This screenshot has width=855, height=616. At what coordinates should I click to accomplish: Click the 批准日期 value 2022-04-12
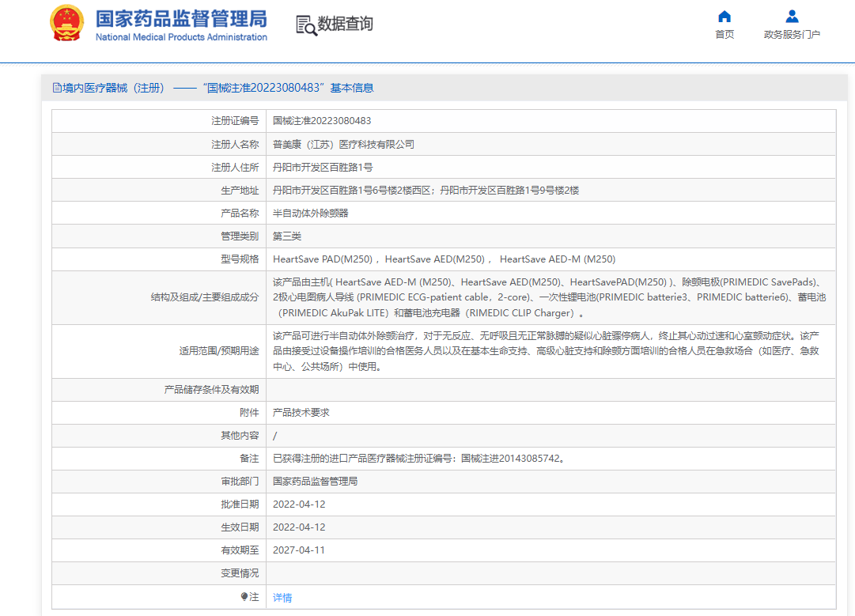pyautogui.click(x=299, y=505)
